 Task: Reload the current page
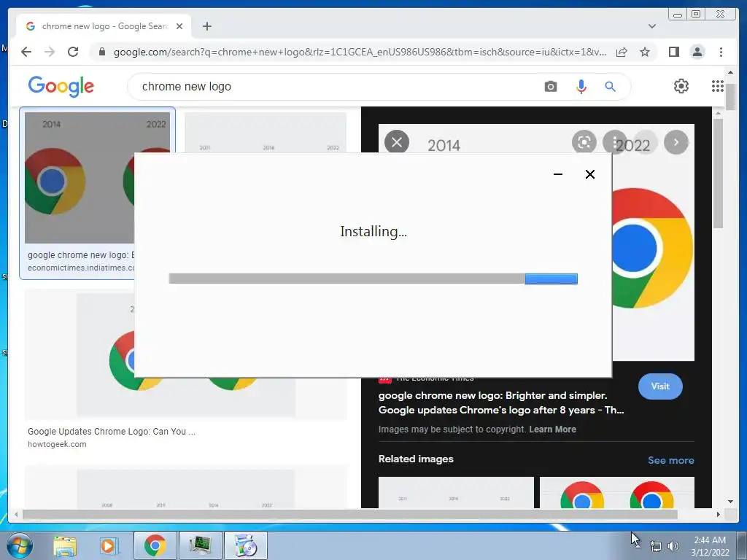pyautogui.click(x=73, y=52)
